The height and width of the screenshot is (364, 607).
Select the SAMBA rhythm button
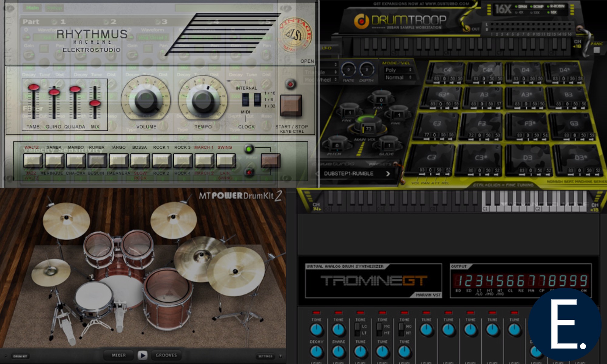(54, 160)
